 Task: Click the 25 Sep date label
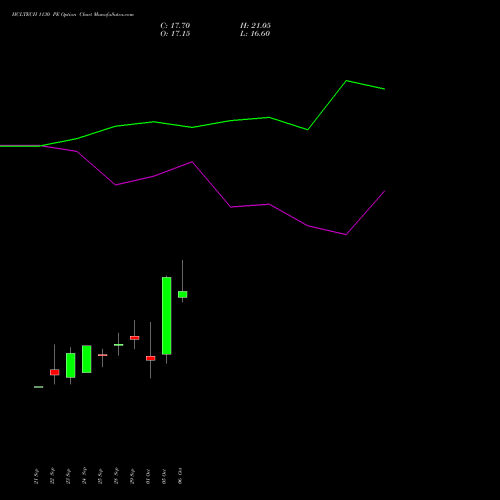click(x=100, y=476)
